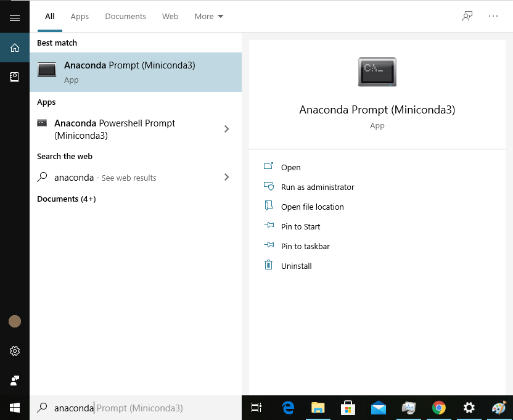Click the Anaconda Powershell Prompt small icon
513x420 pixels.
click(x=42, y=123)
